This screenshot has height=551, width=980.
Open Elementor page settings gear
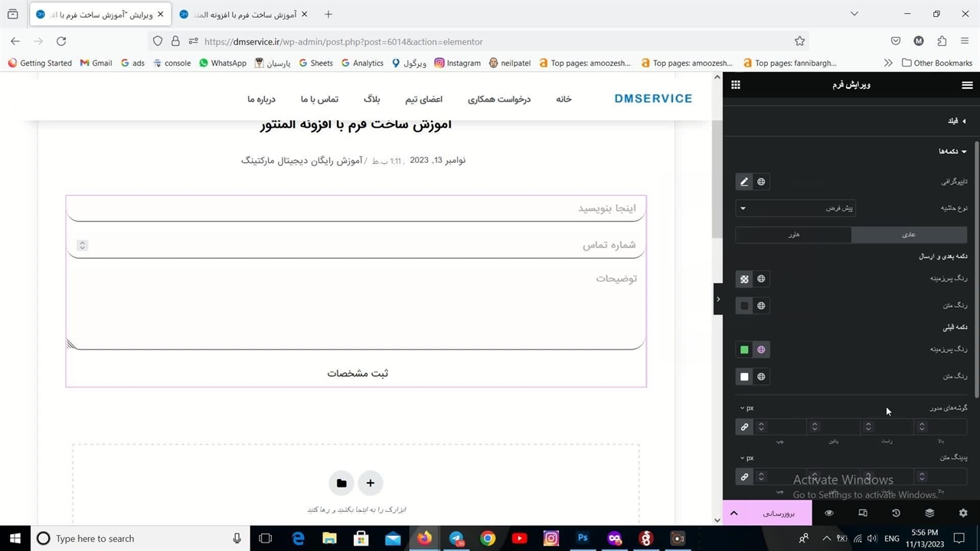coord(963,513)
